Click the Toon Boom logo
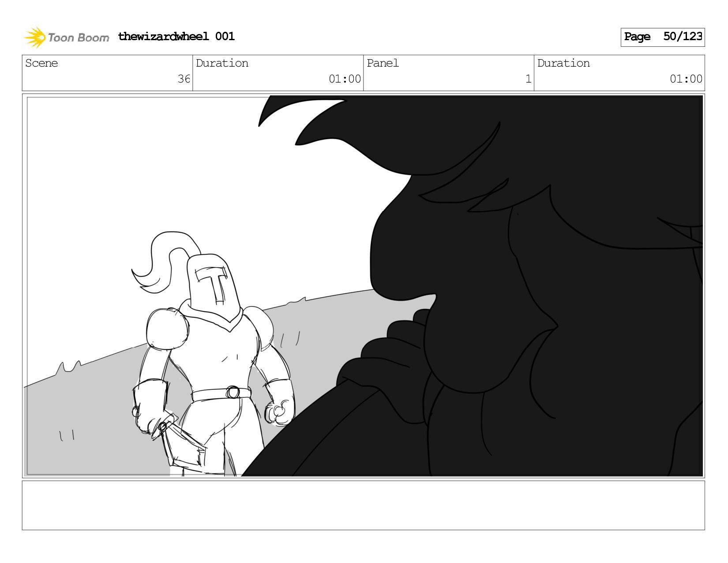The width and height of the screenshot is (728, 563). pos(66,37)
